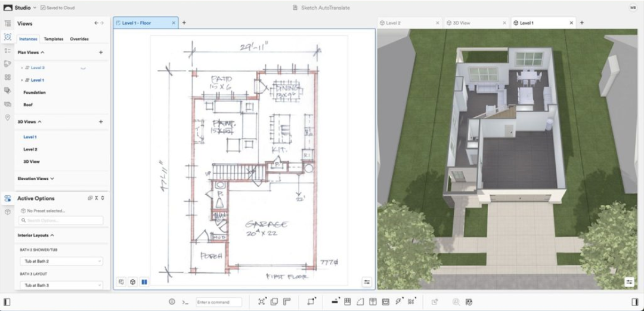Image resolution: width=644 pixels, height=311 pixels.
Task: Click the Search Options field
Action: click(61, 220)
